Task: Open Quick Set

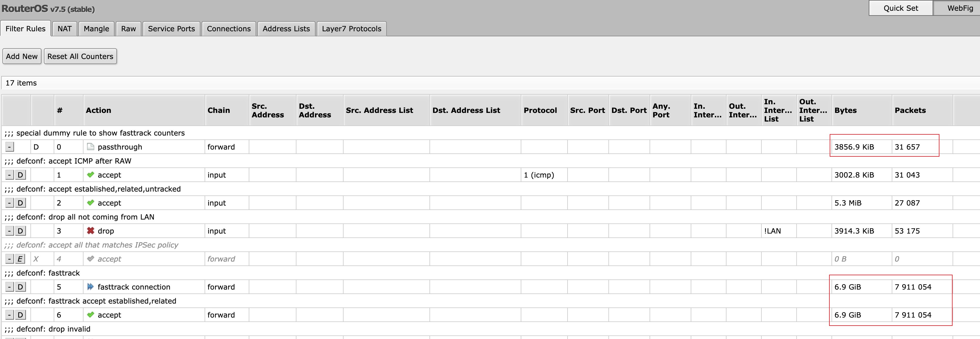Action: tap(900, 8)
